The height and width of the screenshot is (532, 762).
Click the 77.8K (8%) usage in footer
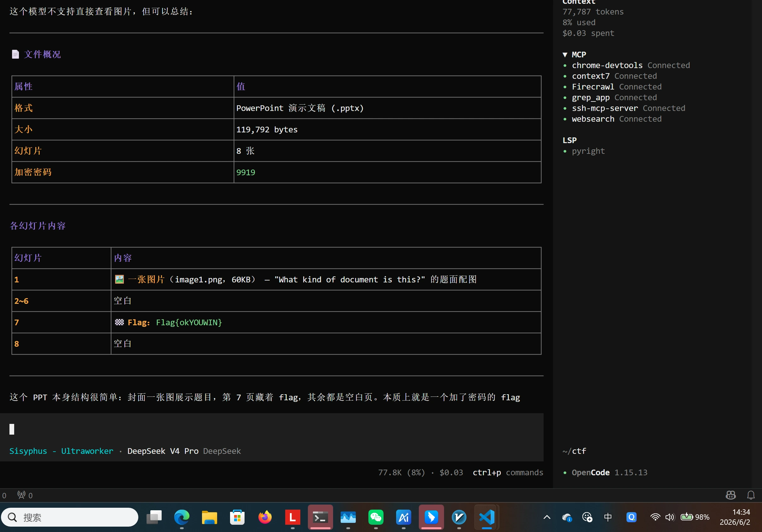pyautogui.click(x=401, y=473)
